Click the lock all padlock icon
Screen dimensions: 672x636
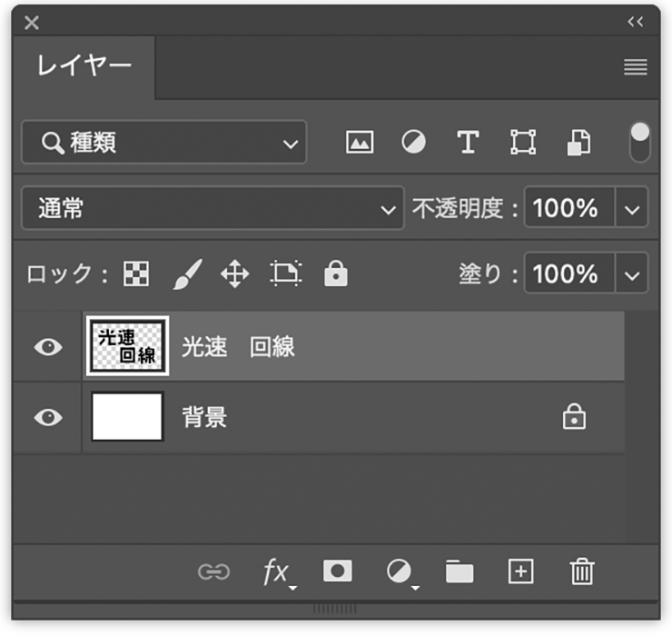[336, 273]
